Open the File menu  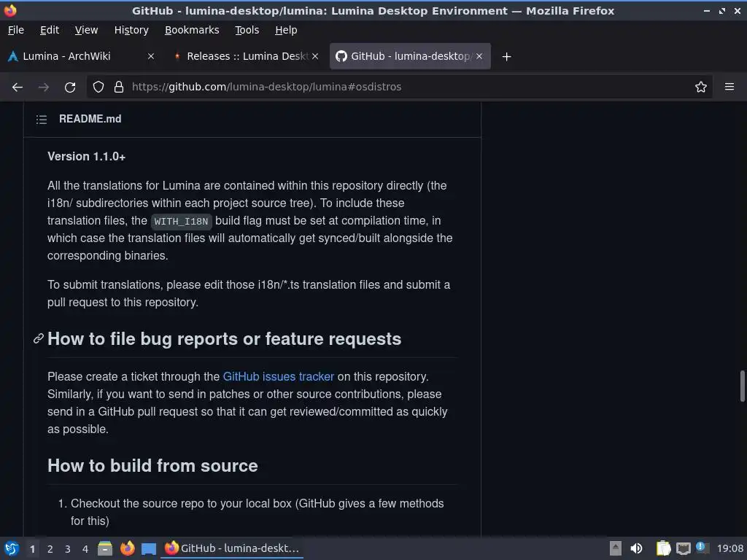click(x=16, y=30)
